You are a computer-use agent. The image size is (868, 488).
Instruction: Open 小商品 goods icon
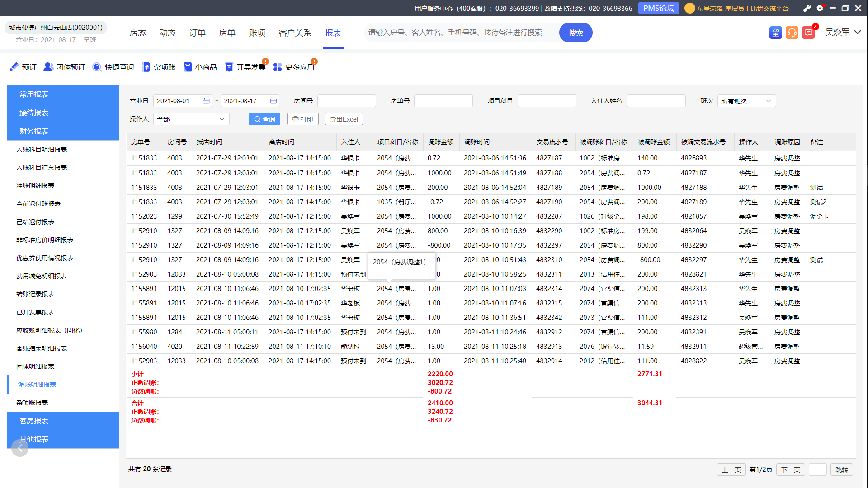pyautogui.click(x=188, y=67)
